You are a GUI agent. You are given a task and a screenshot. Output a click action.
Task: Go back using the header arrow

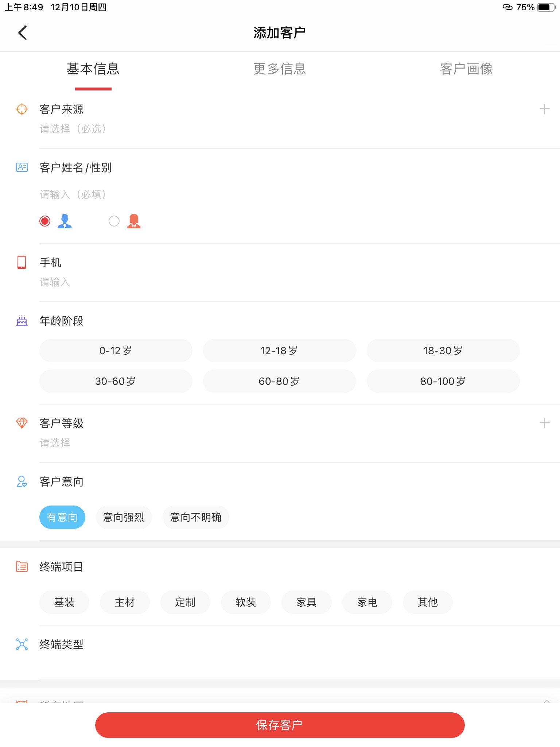point(23,33)
